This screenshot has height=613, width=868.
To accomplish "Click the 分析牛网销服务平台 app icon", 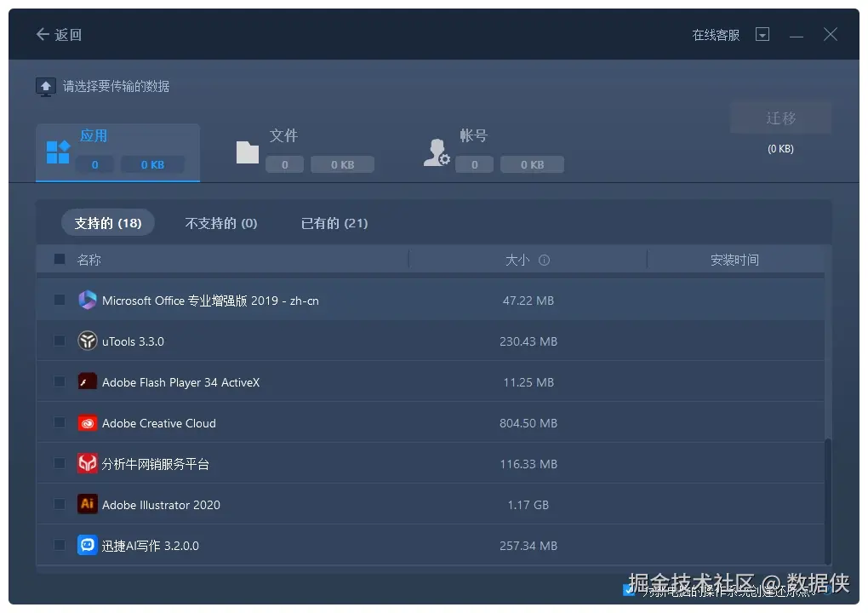I will pos(88,463).
